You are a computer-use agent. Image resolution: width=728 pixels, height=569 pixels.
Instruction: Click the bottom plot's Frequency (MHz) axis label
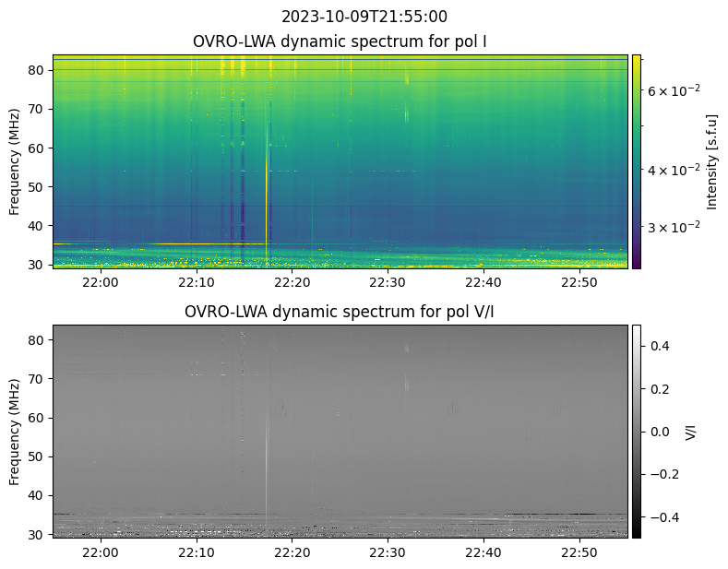click(x=15, y=431)
